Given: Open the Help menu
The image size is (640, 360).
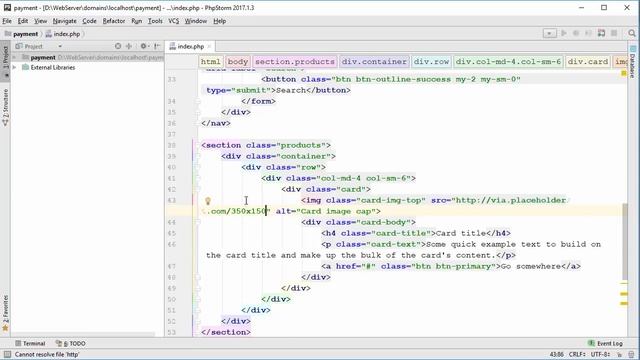Looking at the screenshot, I should coord(220,21).
